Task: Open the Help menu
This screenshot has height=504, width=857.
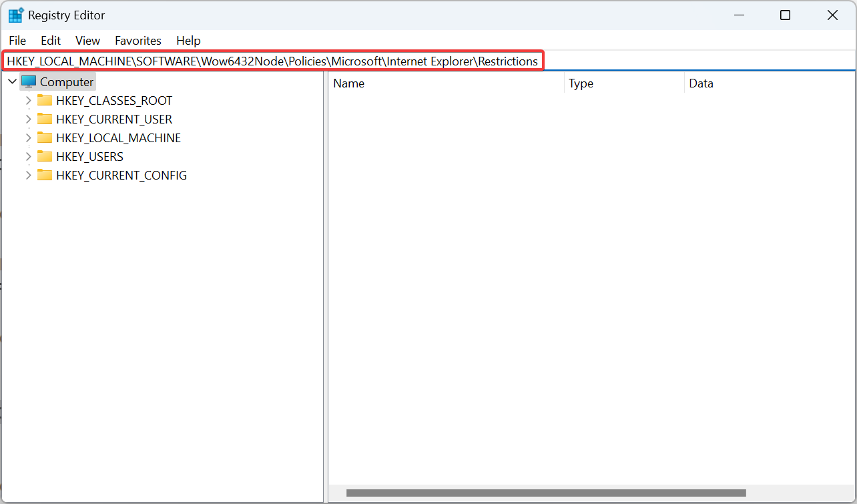Action: pyautogui.click(x=188, y=41)
